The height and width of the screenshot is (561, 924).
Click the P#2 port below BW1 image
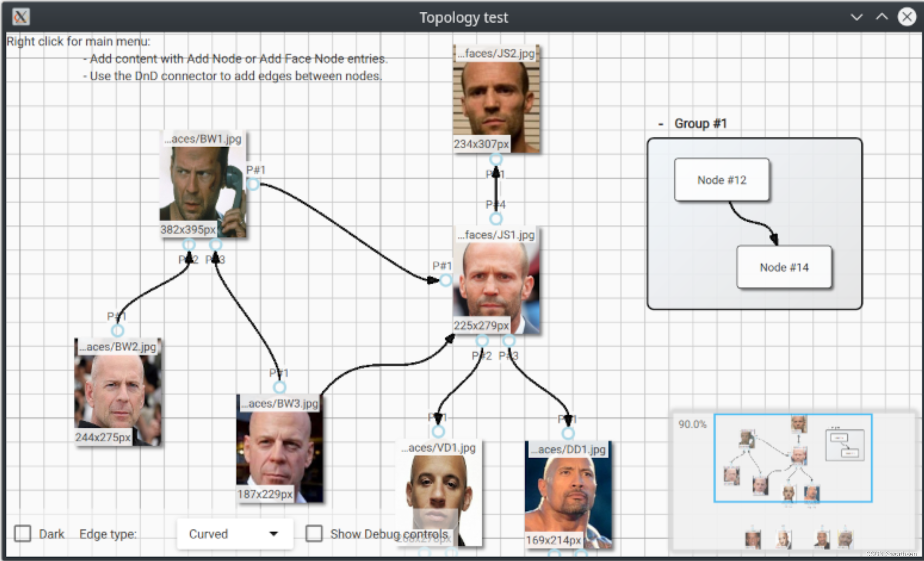[189, 245]
